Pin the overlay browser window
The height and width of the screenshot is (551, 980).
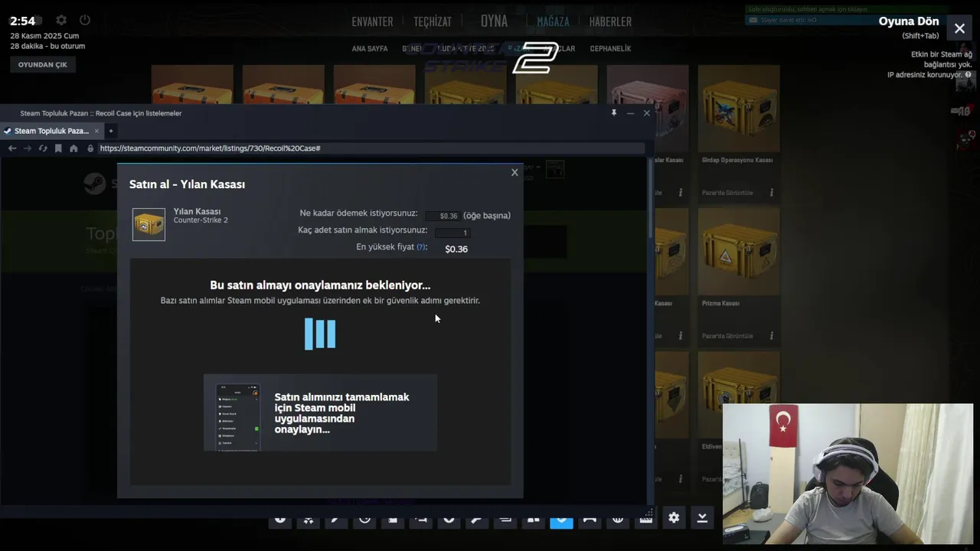tap(613, 112)
